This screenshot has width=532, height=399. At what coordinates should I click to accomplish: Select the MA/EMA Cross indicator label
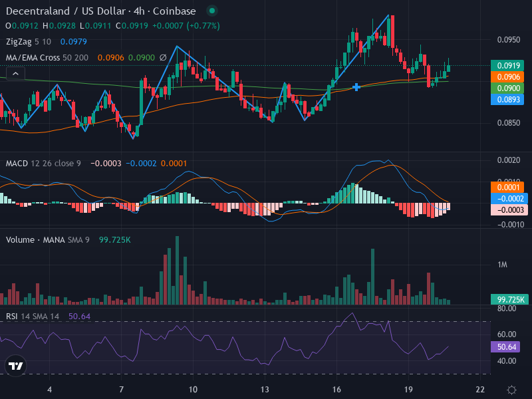(x=33, y=58)
